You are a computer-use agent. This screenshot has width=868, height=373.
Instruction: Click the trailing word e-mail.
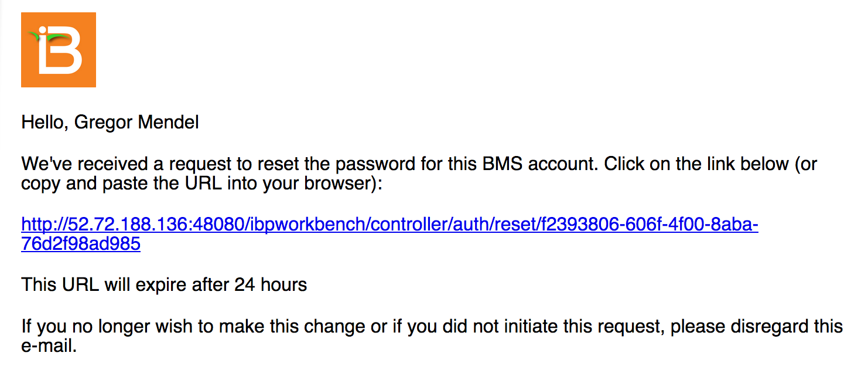tap(49, 346)
